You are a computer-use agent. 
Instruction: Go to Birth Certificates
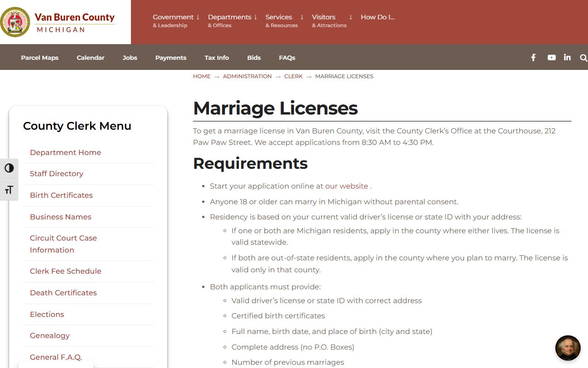point(61,195)
